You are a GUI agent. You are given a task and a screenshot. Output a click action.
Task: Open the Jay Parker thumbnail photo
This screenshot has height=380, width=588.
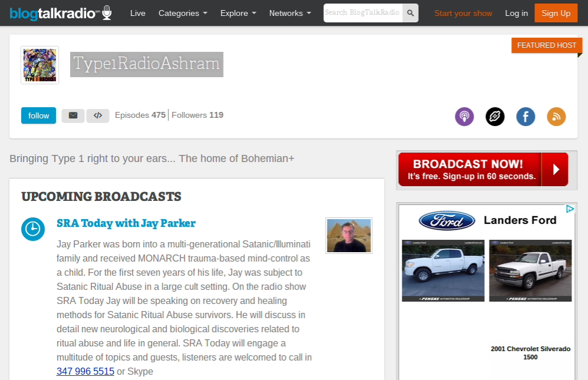coord(349,236)
